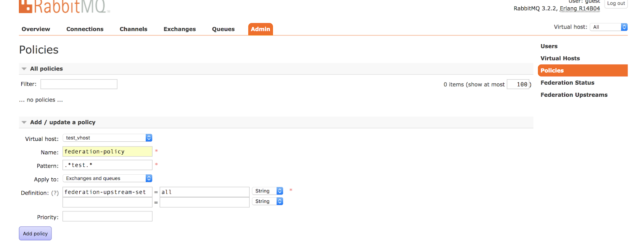Switch to the Queues tab

coord(223,29)
